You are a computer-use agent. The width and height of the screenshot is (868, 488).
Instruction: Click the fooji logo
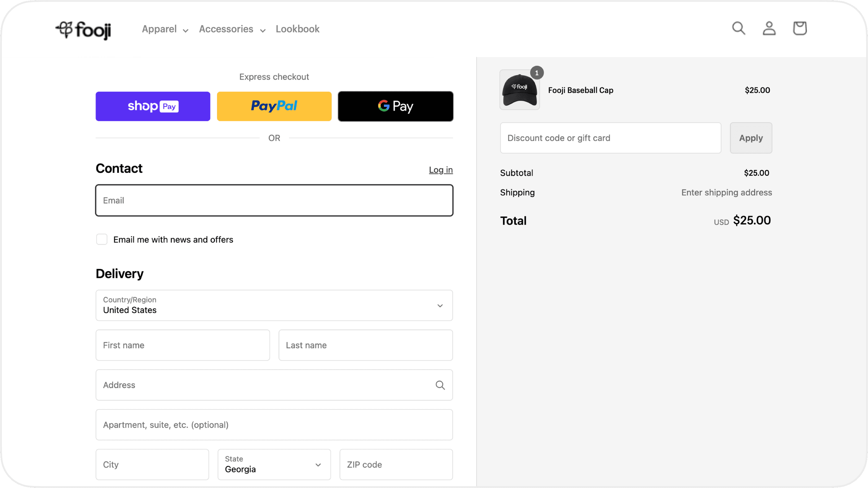[83, 30]
